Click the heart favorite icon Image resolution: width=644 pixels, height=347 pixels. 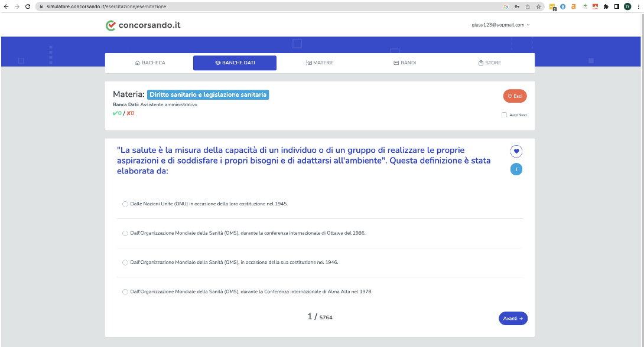[x=516, y=151]
